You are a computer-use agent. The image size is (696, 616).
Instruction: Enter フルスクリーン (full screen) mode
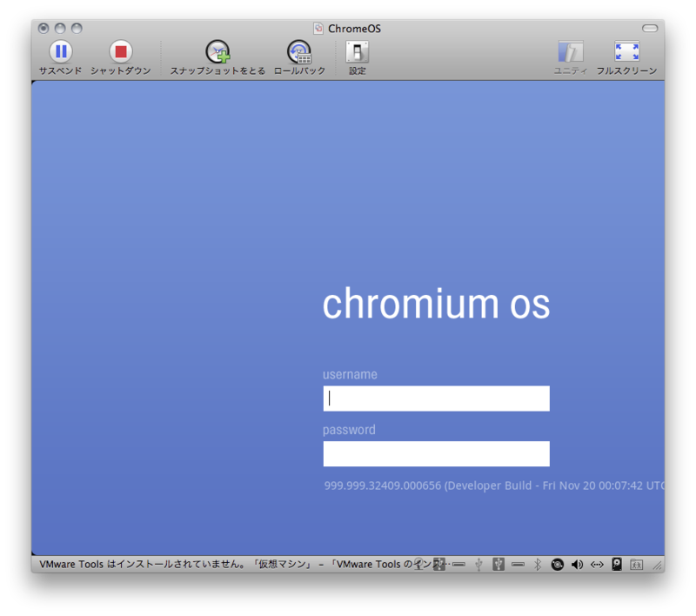[x=626, y=51]
